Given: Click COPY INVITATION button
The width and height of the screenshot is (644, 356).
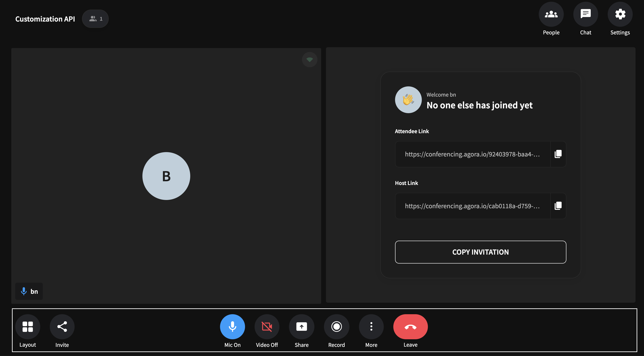Looking at the screenshot, I should [480, 252].
